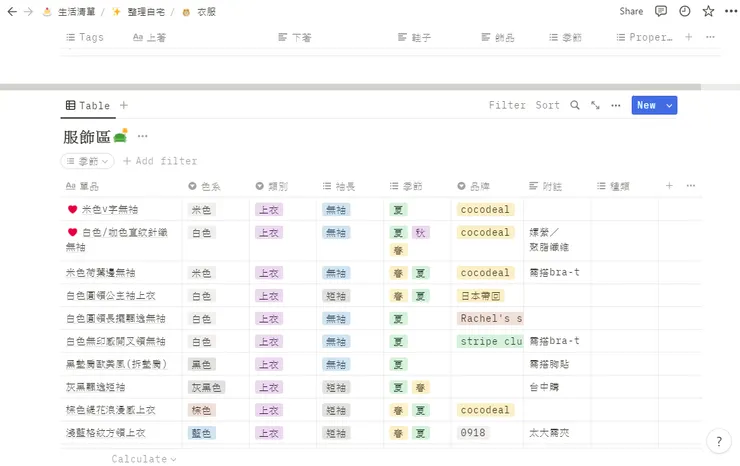Open the 米色荷葉邊無袖 row

pyautogui.click(x=101, y=272)
